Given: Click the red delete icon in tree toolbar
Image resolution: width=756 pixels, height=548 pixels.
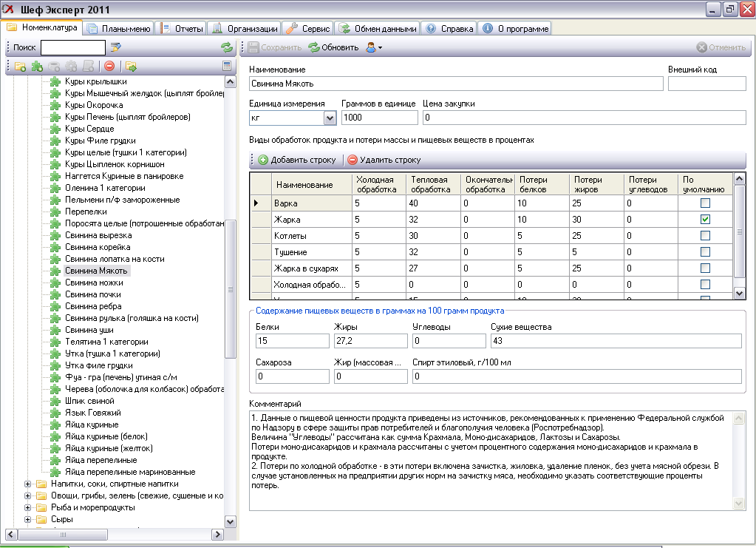Looking at the screenshot, I should (x=109, y=67).
